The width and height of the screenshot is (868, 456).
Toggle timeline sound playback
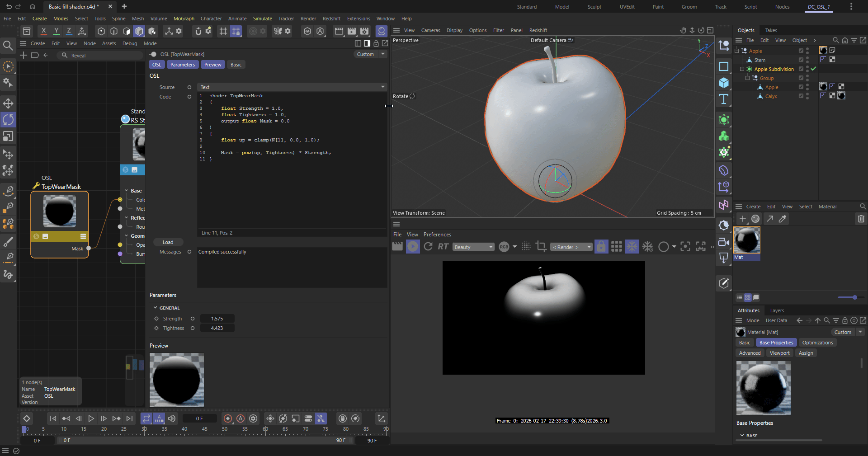pos(172,418)
